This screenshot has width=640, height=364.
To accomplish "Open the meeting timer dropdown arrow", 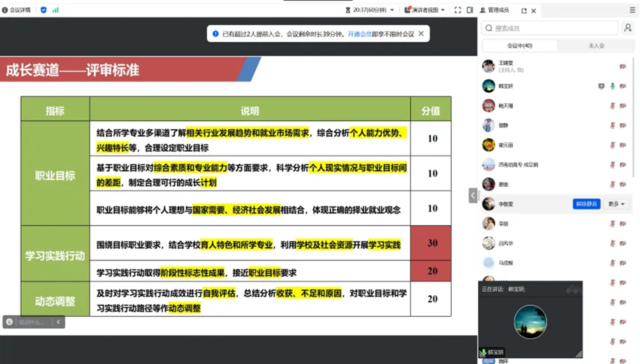I will (392, 10).
